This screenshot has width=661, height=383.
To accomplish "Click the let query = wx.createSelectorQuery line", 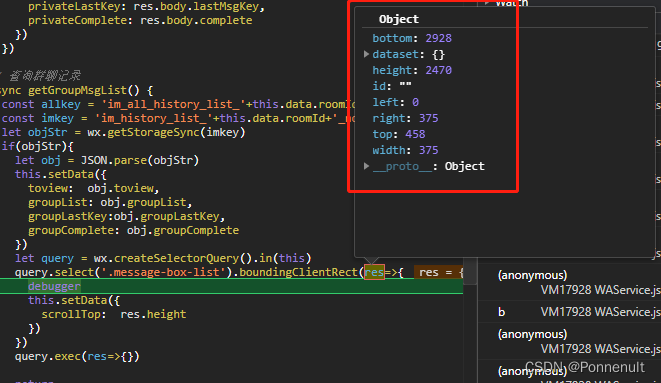I will [163, 258].
